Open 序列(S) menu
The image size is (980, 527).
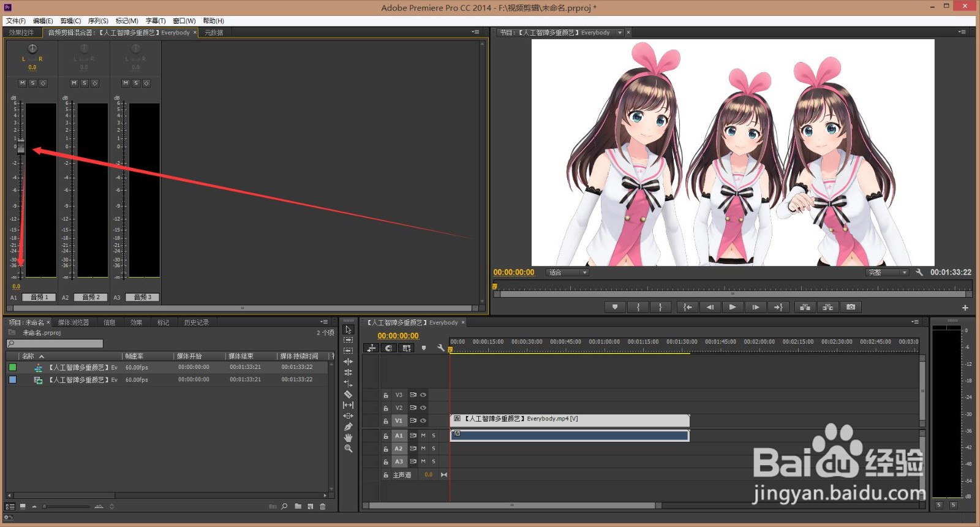[98, 21]
